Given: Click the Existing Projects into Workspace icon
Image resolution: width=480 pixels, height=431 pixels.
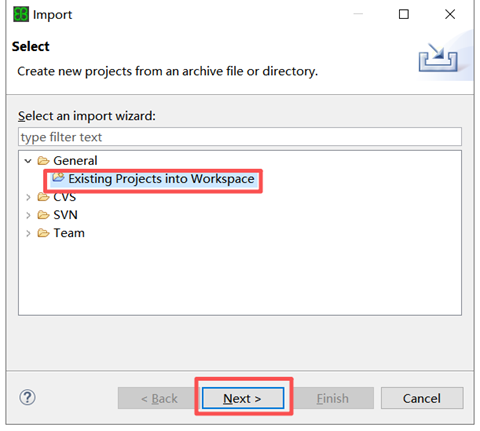Looking at the screenshot, I should click(58, 177).
